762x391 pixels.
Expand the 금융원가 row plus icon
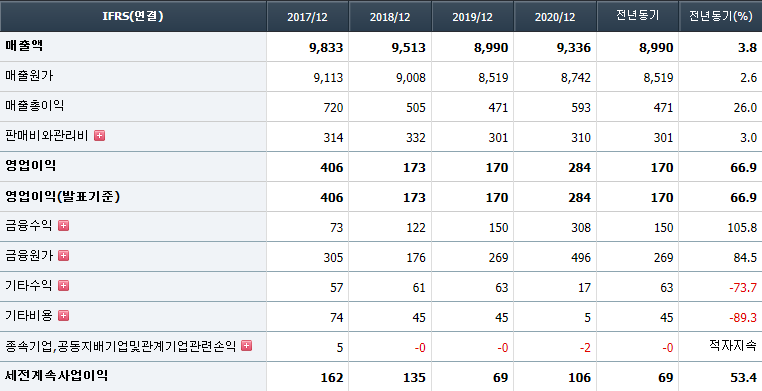[63, 255]
